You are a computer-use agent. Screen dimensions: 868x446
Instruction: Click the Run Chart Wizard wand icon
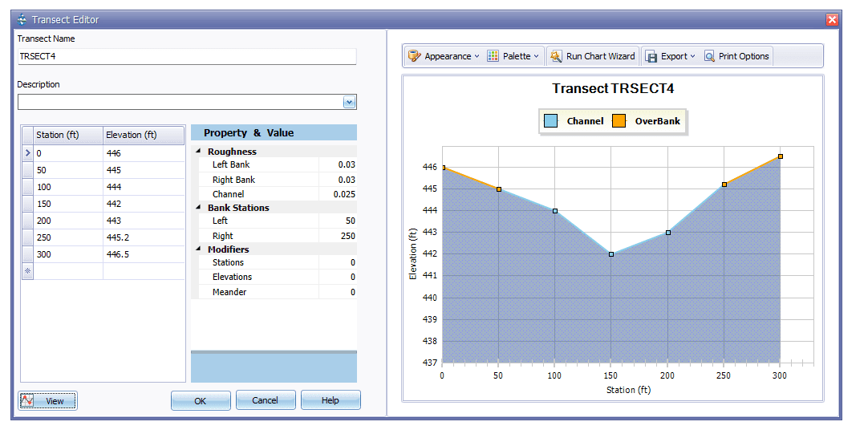[557, 56]
